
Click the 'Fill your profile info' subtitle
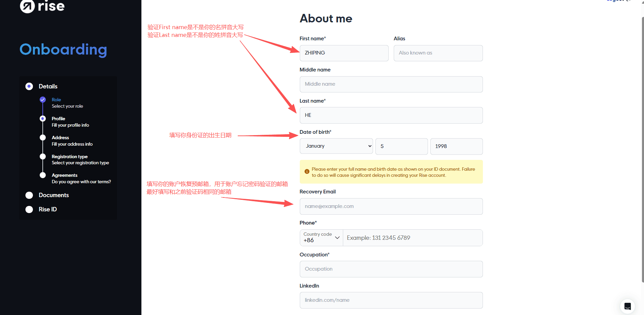71,125
